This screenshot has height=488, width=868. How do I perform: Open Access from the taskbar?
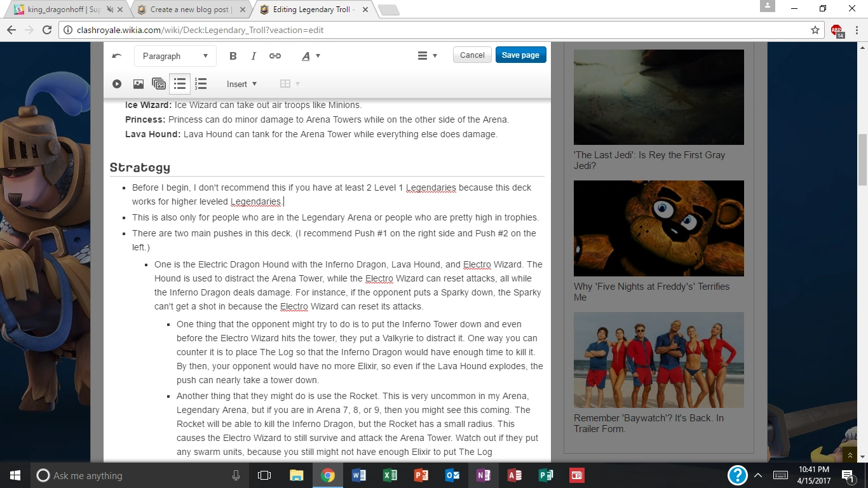click(514, 475)
